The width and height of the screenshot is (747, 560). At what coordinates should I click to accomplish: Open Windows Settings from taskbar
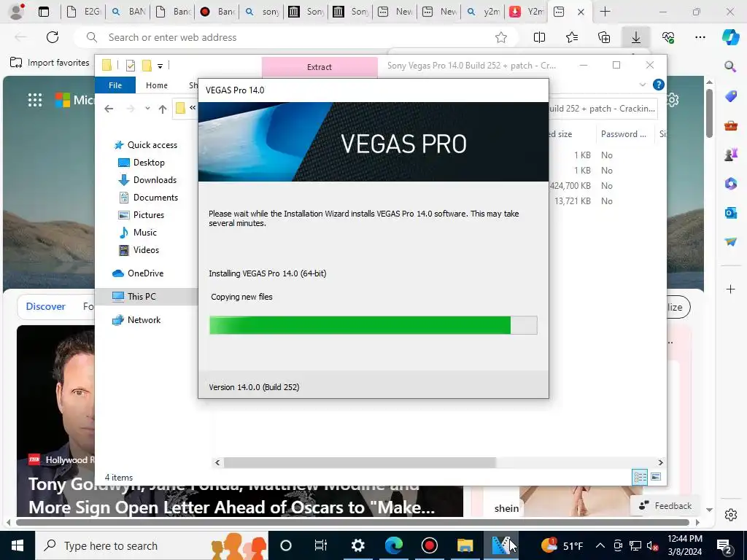point(357,545)
